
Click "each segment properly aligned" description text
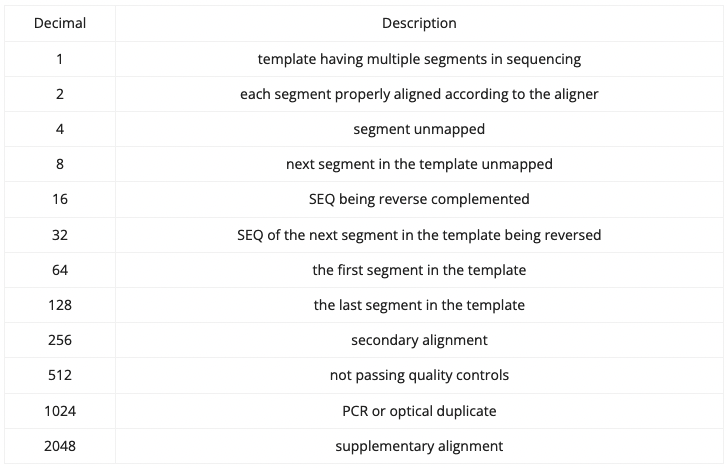(x=419, y=94)
